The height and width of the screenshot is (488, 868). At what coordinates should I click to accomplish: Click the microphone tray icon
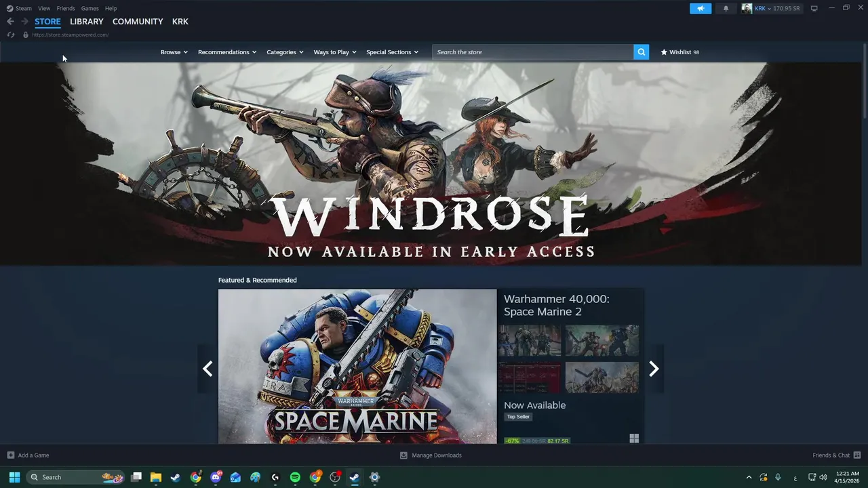778,477
